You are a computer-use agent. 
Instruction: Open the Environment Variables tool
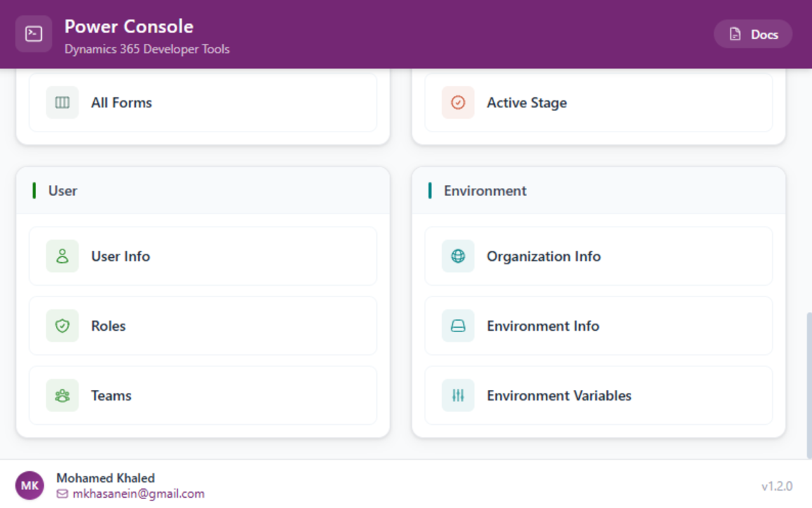[599, 396]
